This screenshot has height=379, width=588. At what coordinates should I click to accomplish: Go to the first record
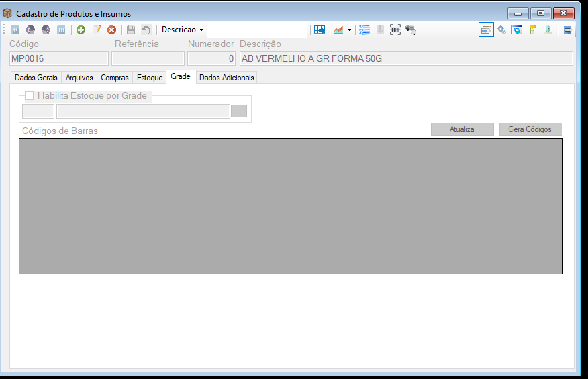point(15,30)
